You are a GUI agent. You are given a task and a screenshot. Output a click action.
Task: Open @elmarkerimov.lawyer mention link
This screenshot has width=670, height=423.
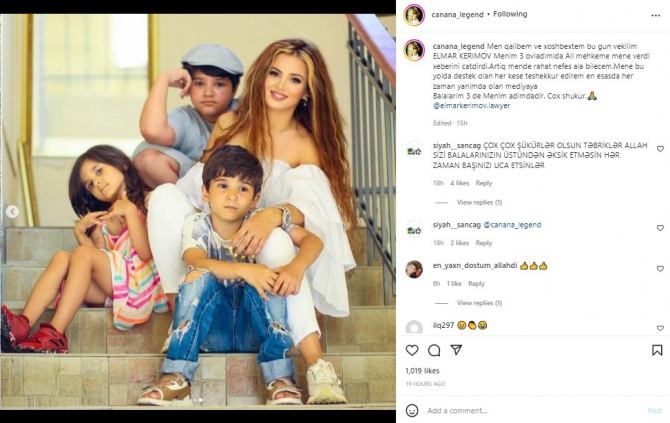click(471, 106)
